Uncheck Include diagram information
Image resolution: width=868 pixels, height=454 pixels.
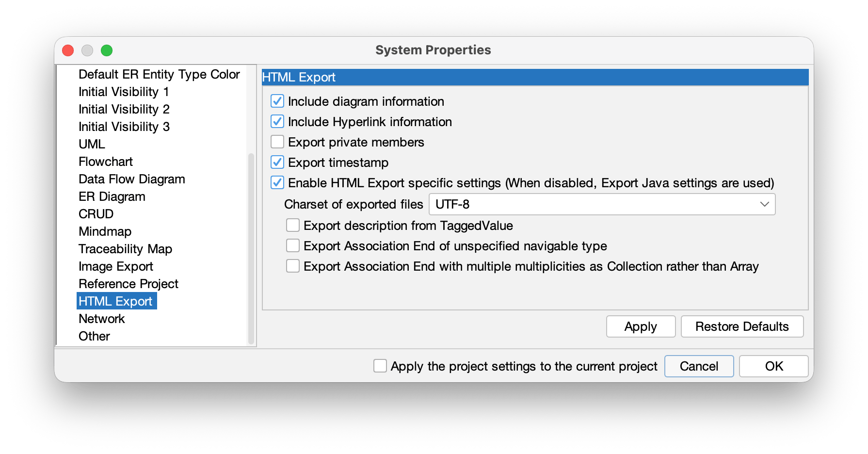pos(277,101)
